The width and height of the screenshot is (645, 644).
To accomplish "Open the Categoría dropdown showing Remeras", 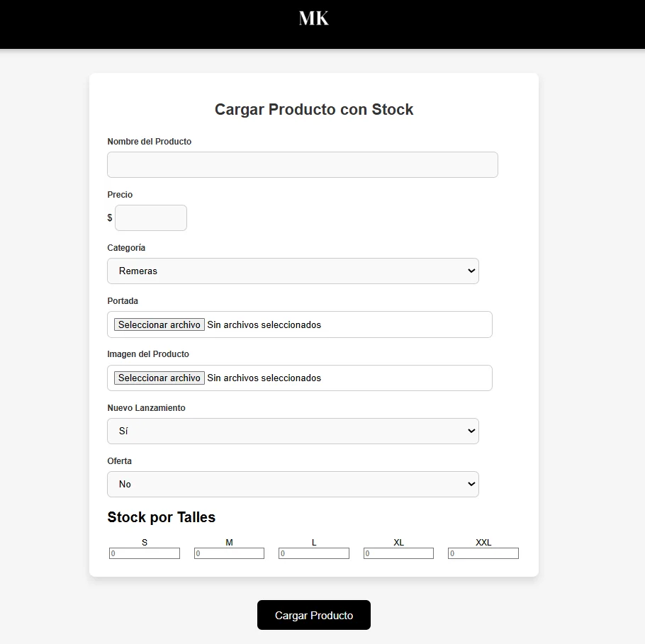I will [293, 271].
